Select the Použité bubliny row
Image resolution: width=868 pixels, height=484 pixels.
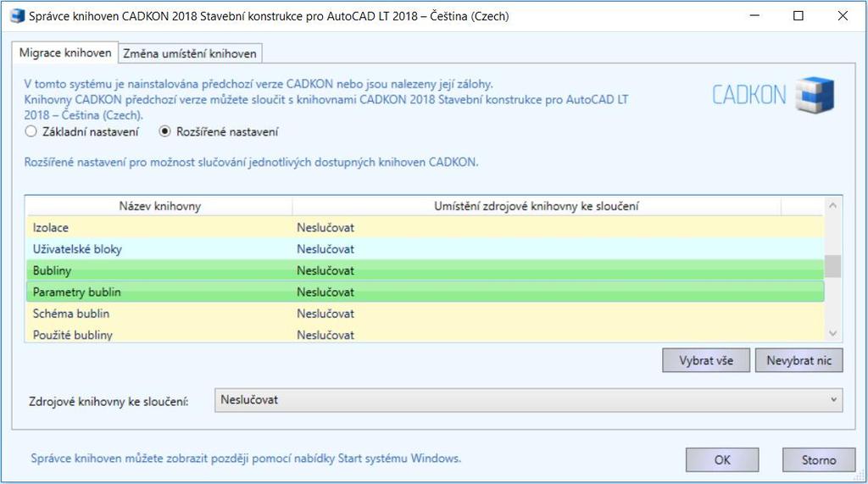426,334
